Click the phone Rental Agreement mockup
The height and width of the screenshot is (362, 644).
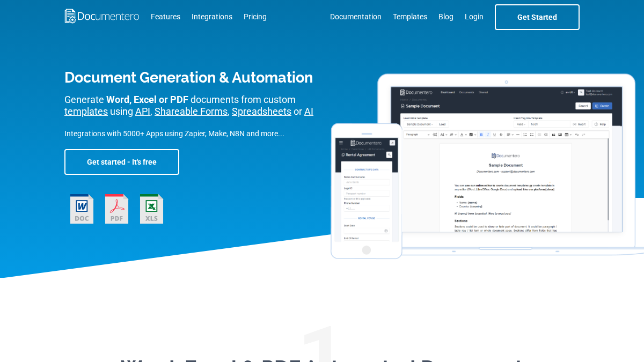(x=367, y=191)
